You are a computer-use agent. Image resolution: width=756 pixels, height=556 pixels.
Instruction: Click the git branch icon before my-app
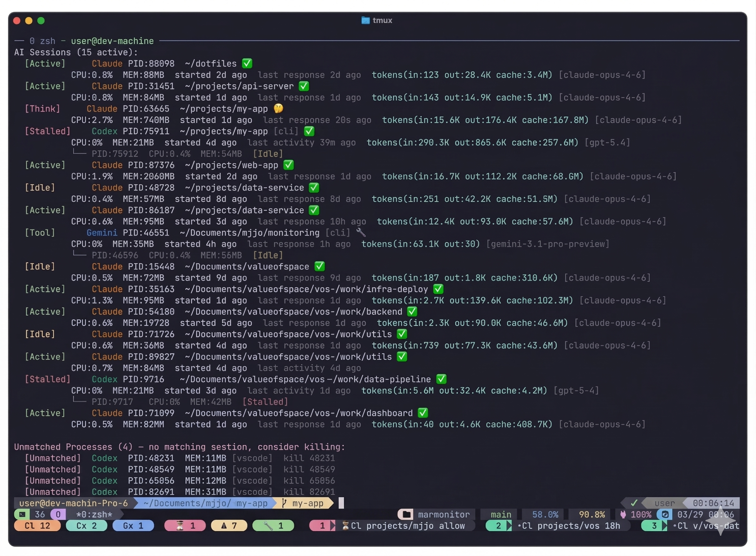click(285, 503)
